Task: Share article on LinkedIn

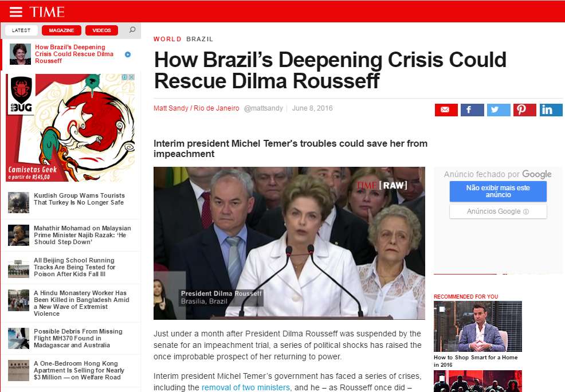Action: click(x=551, y=110)
